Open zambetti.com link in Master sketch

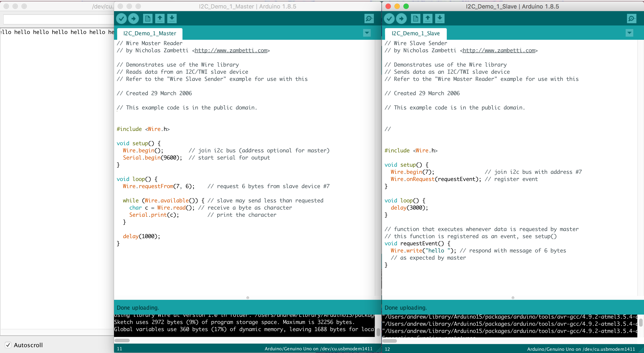(231, 50)
